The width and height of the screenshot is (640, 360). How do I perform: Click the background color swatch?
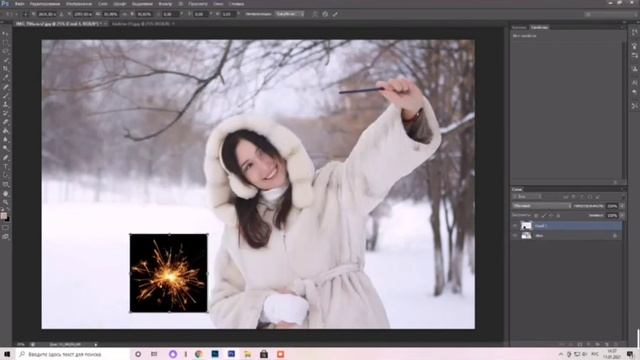(7, 219)
